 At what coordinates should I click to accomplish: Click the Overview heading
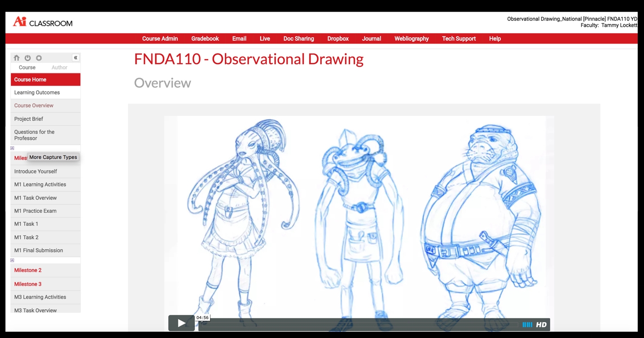pyautogui.click(x=162, y=83)
